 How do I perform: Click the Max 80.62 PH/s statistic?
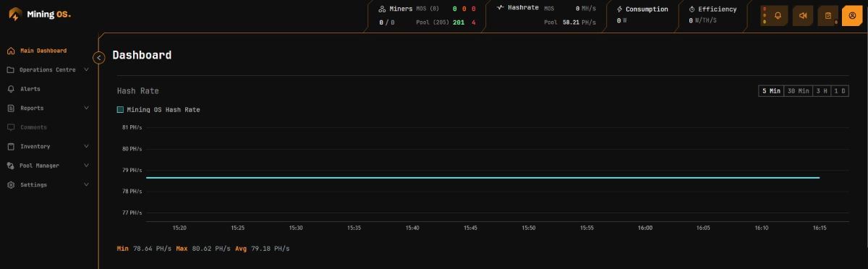pyautogui.click(x=203, y=249)
